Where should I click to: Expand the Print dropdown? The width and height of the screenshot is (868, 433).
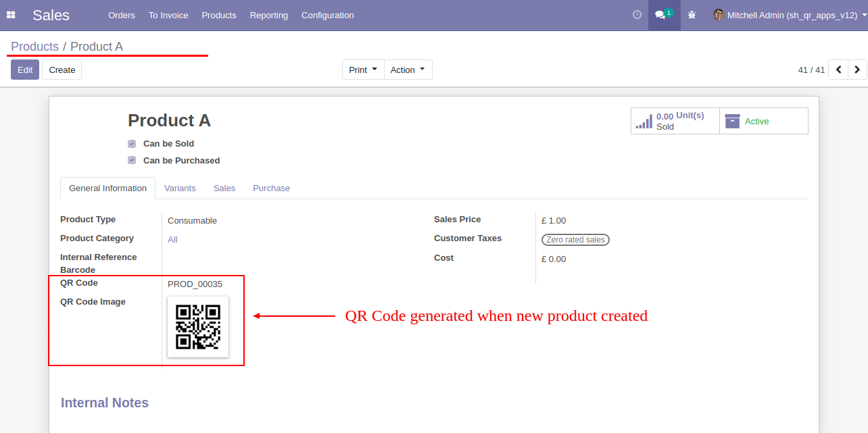coord(363,70)
